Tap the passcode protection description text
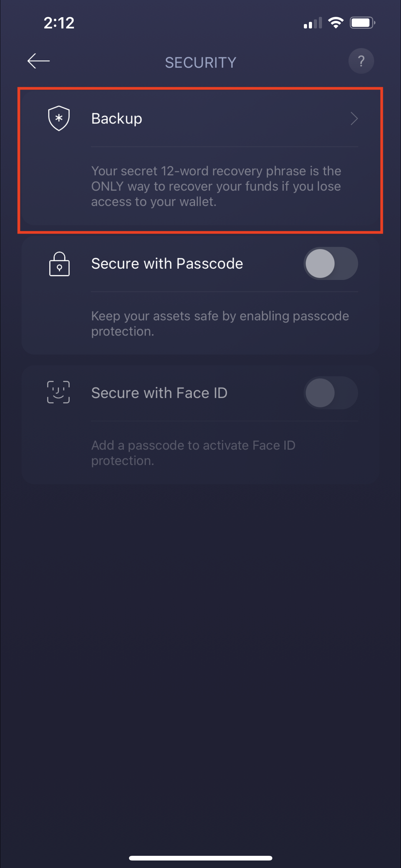This screenshot has width=401, height=868. tap(220, 323)
